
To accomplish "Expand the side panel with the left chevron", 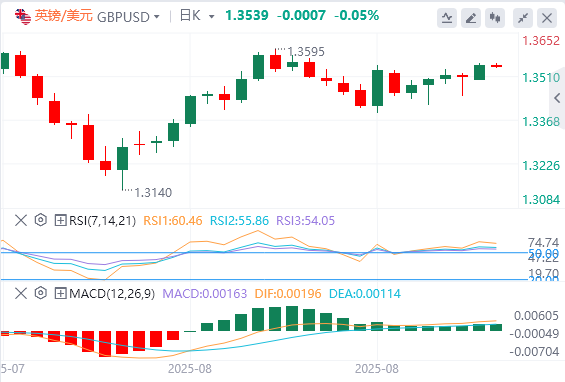I will click(557, 98).
